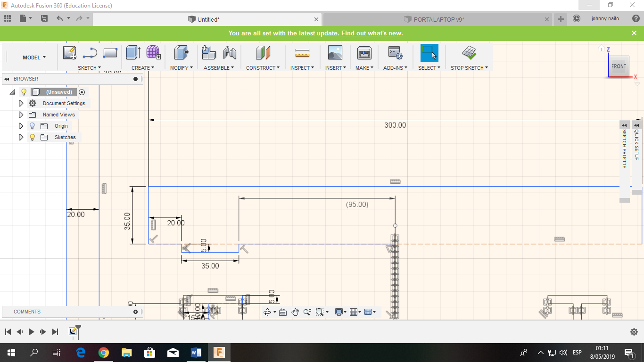Click the Joint assemble icon
Screen dimensions: 644x362
click(230, 52)
